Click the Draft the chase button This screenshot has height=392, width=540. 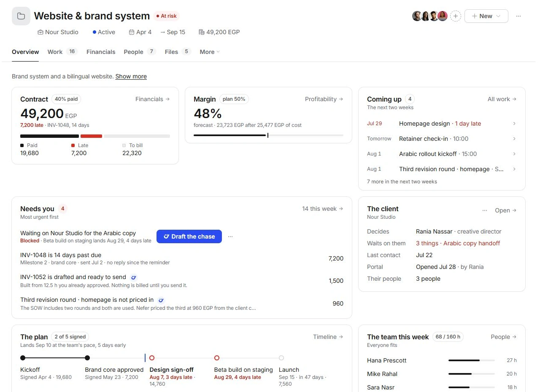[x=189, y=236]
